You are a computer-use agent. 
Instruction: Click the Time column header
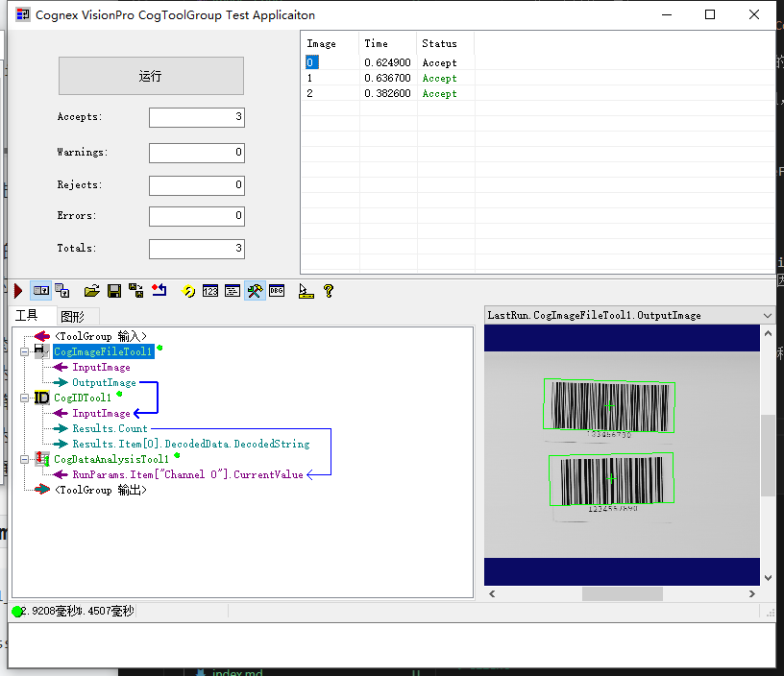click(x=387, y=43)
